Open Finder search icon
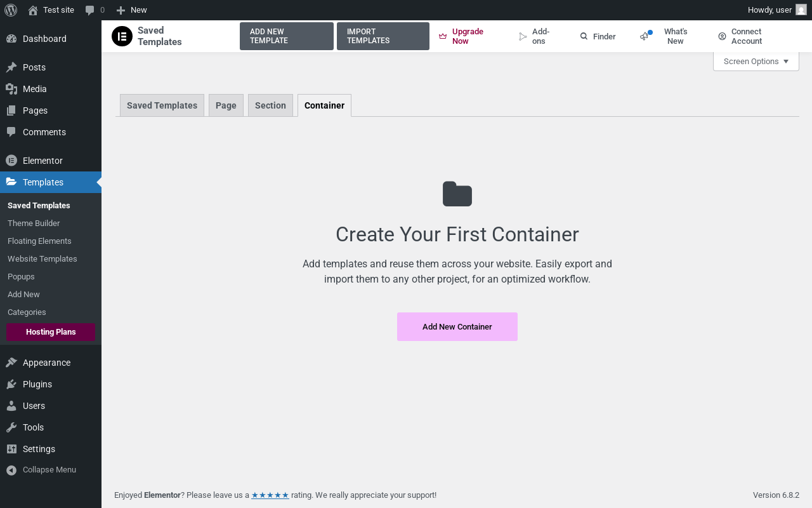The height and width of the screenshot is (508, 812). 584,36
